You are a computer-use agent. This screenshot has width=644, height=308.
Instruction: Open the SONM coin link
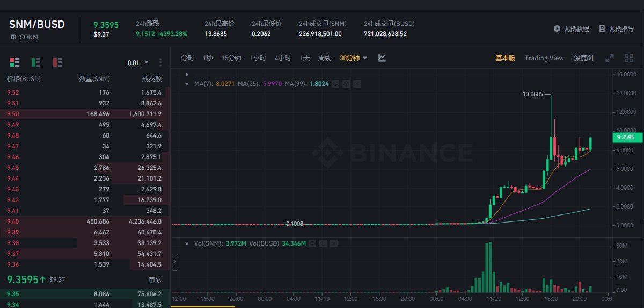tap(28, 37)
